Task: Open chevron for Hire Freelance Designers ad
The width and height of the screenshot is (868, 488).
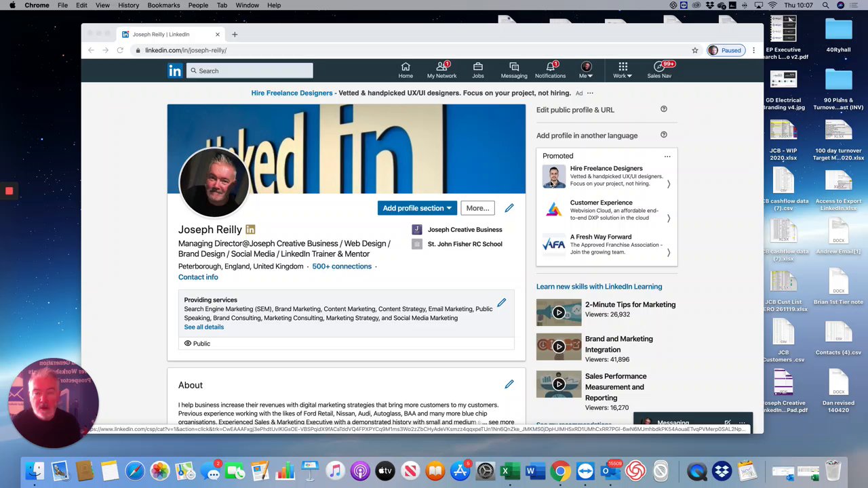Action: coord(669,184)
